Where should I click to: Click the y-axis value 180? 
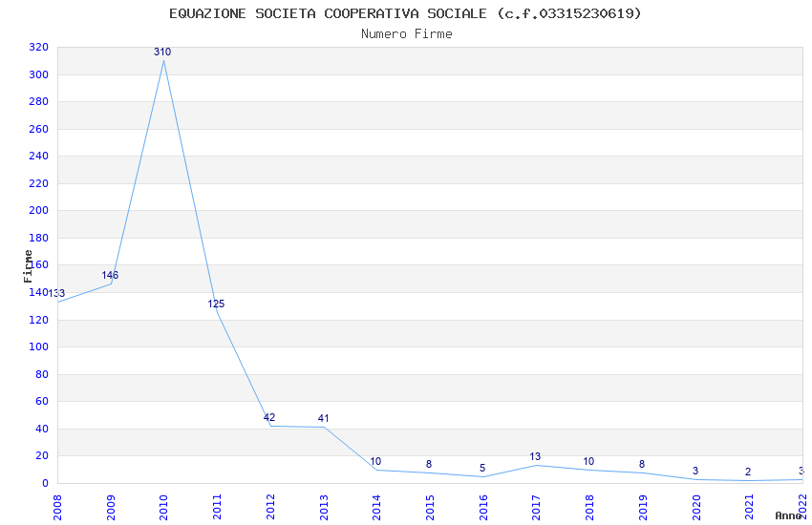click(39, 238)
